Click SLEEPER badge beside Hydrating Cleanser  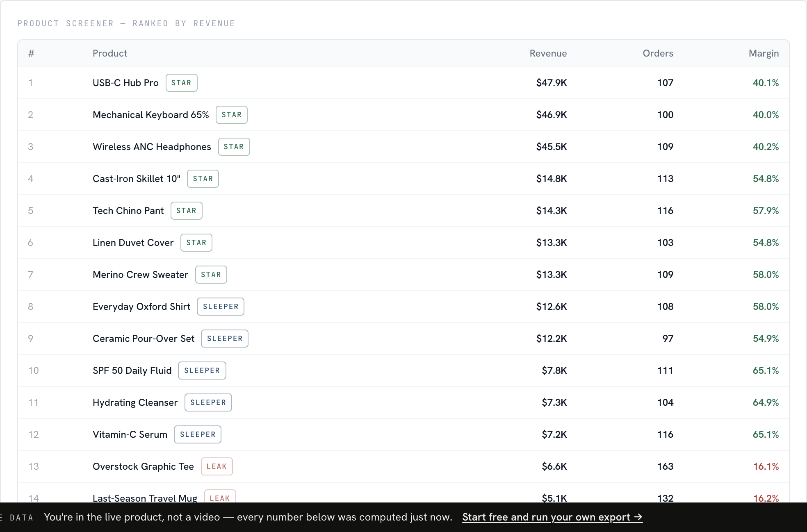pos(208,402)
